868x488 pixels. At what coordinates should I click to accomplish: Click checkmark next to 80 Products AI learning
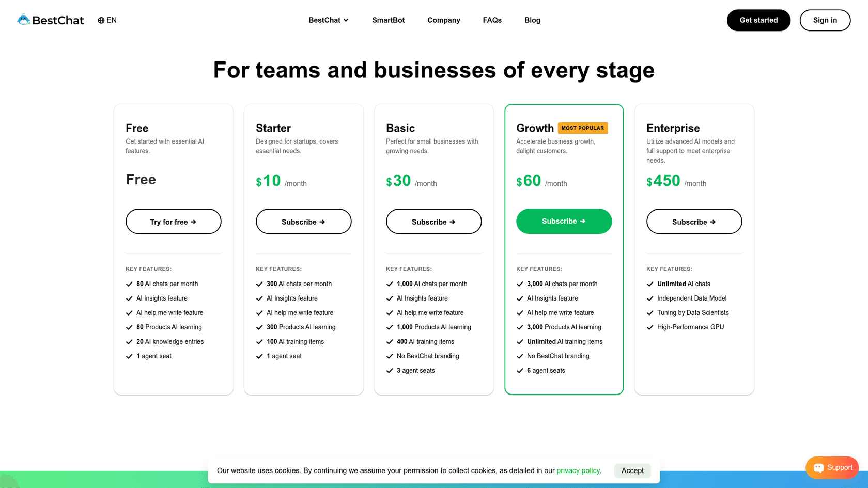click(x=129, y=327)
